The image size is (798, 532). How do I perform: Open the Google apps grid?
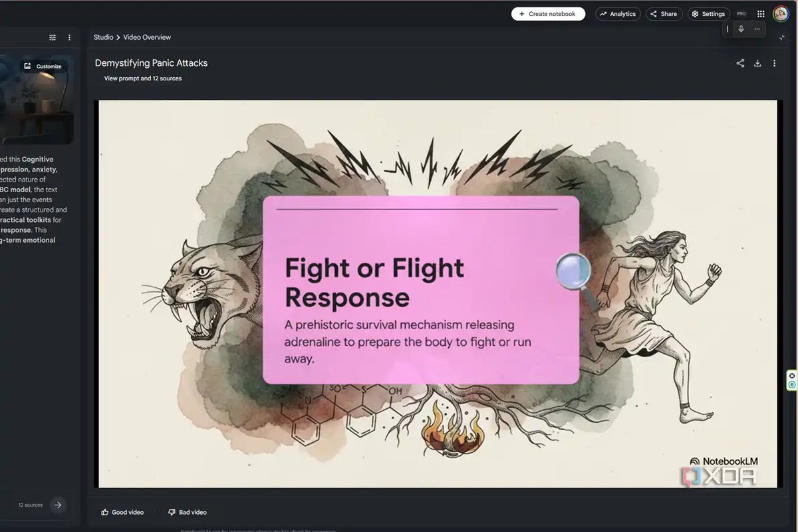761,14
